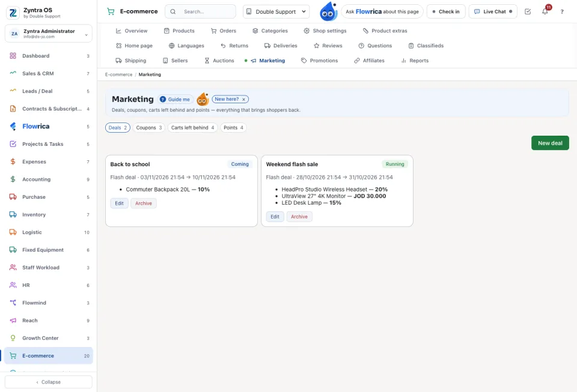The height and width of the screenshot is (392, 577).
Task: Open the help question mark icon
Action: click(x=562, y=12)
